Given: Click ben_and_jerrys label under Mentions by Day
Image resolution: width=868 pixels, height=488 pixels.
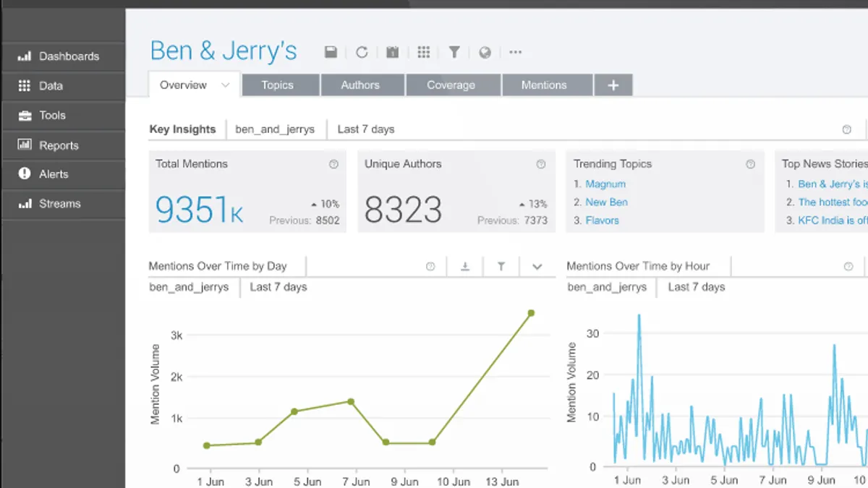Looking at the screenshot, I should coord(189,287).
